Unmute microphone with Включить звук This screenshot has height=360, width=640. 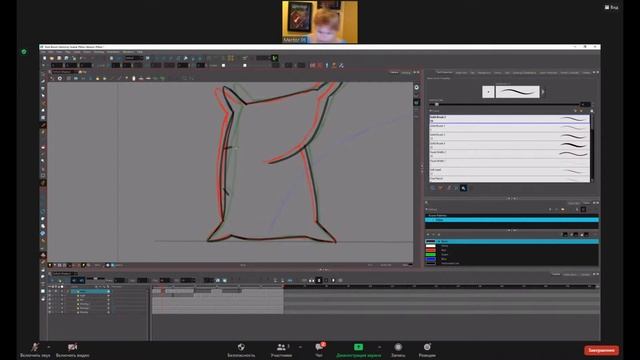(35, 350)
